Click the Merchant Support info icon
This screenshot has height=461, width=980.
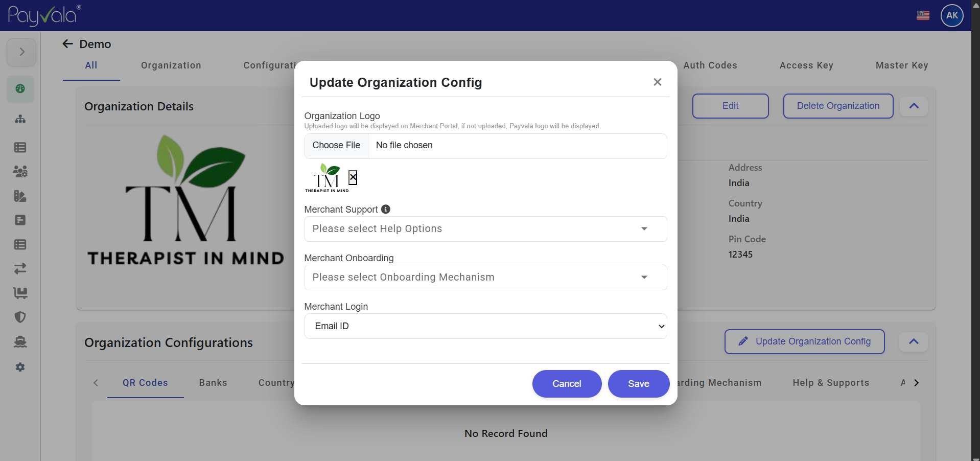[386, 209]
